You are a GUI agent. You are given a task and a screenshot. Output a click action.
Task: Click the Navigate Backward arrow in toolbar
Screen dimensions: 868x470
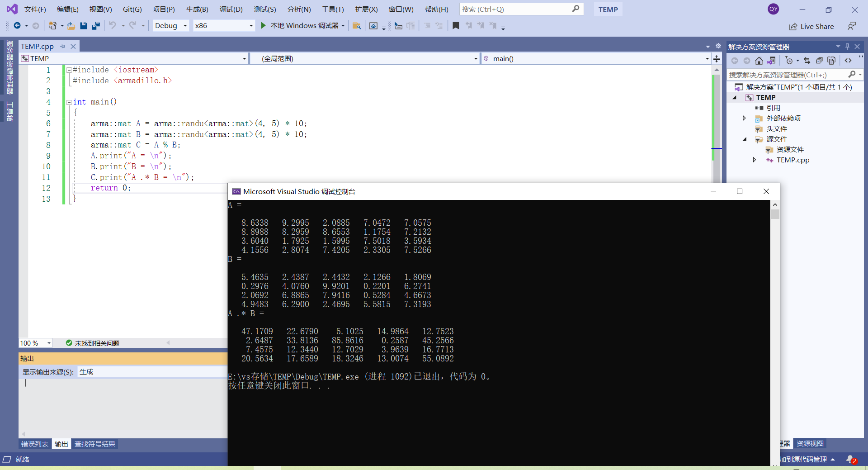(17, 26)
